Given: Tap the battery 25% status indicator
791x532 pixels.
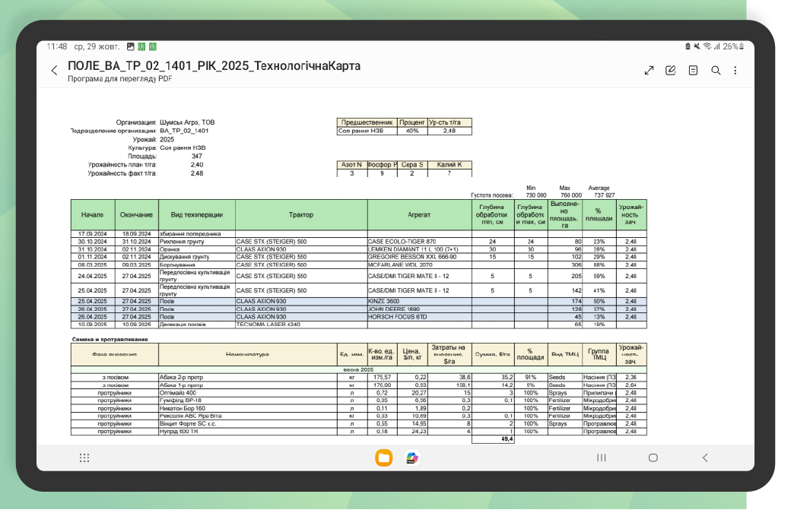Looking at the screenshot, I should point(730,46).
